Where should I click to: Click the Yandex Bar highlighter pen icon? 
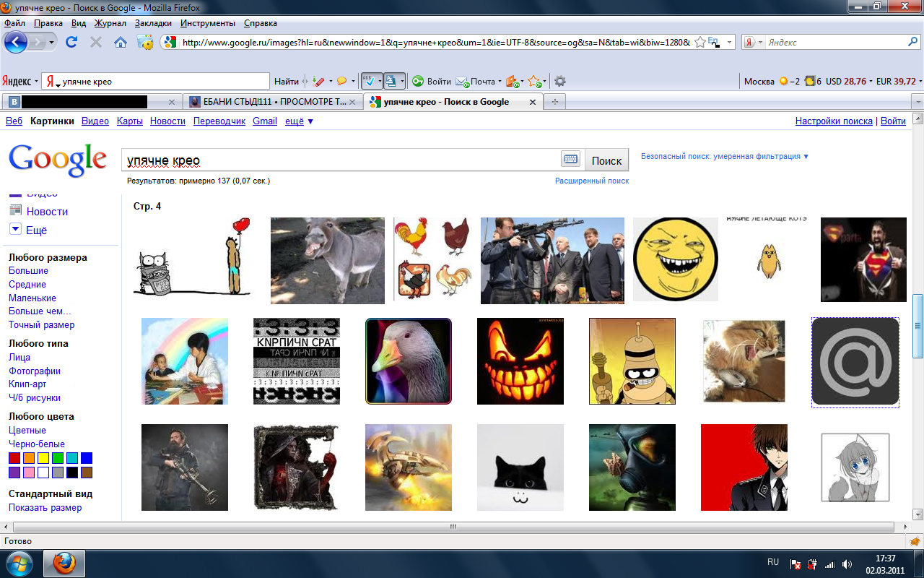point(318,81)
